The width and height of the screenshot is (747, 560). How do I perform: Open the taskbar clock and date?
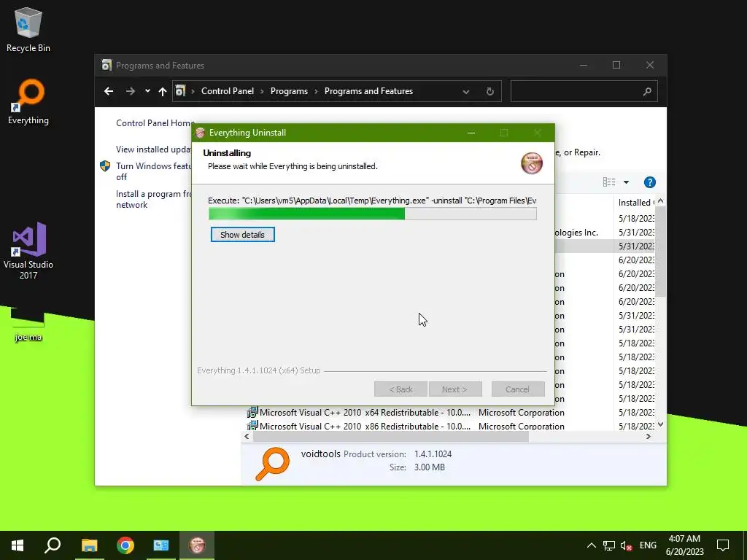coord(684,545)
